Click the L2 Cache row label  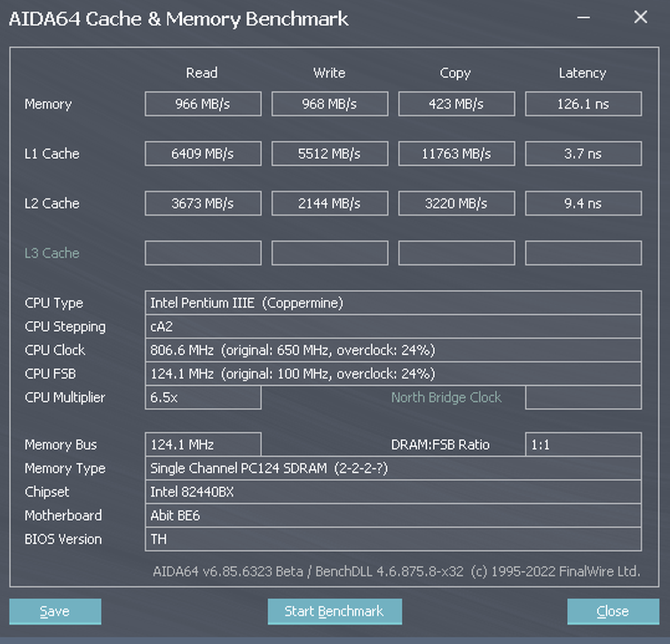[x=52, y=203]
